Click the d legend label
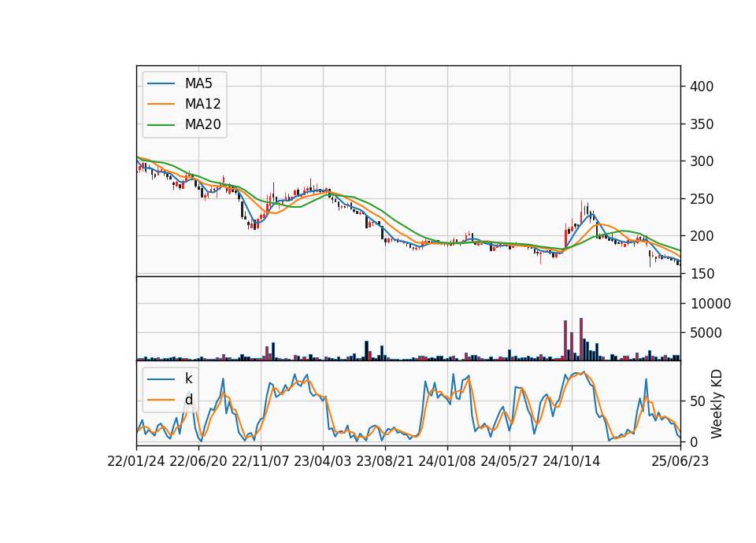 189,400
